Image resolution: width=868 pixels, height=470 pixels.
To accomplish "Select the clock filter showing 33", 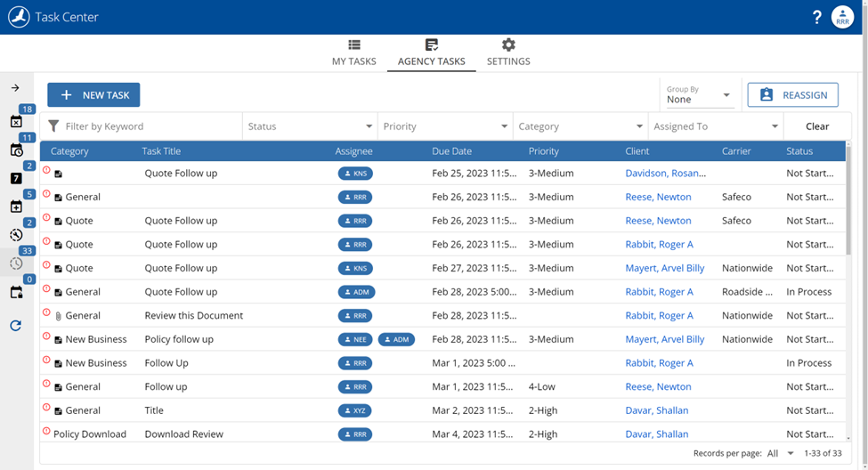I will [x=16, y=263].
